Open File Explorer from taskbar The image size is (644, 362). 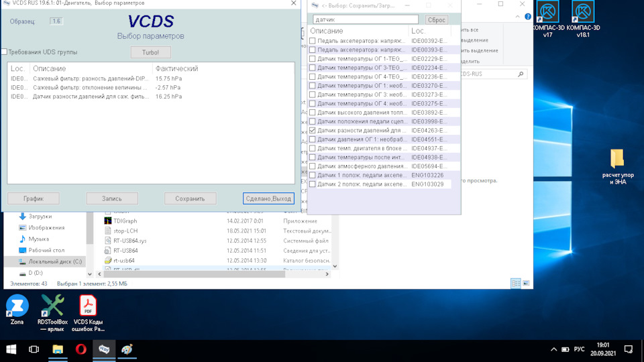58,349
